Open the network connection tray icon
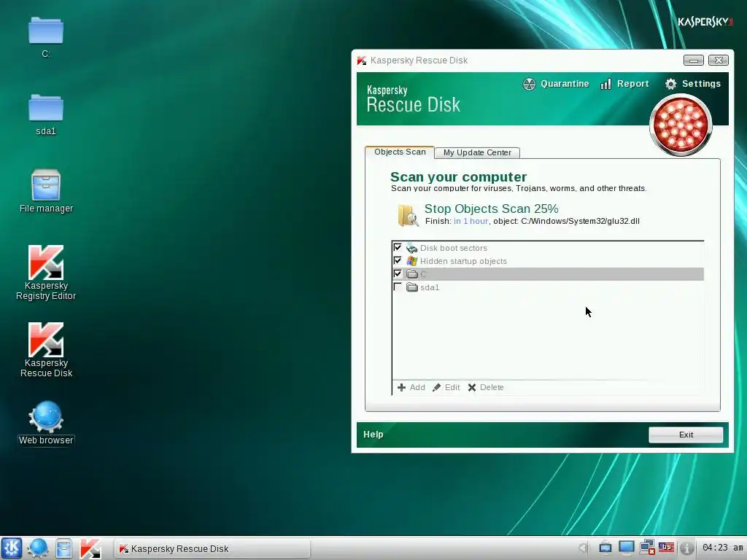The width and height of the screenshot is (747, 560). [646, 548]
